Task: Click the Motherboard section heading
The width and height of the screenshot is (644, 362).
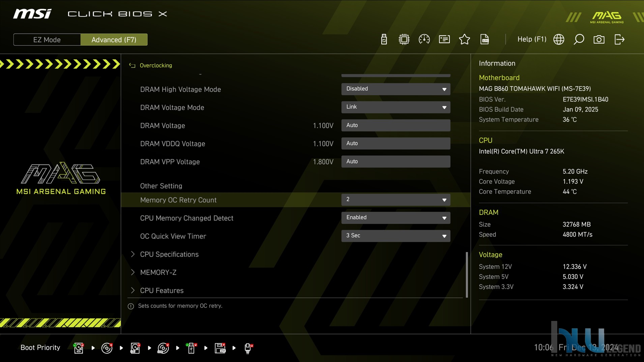Action: tap(499, 78)
